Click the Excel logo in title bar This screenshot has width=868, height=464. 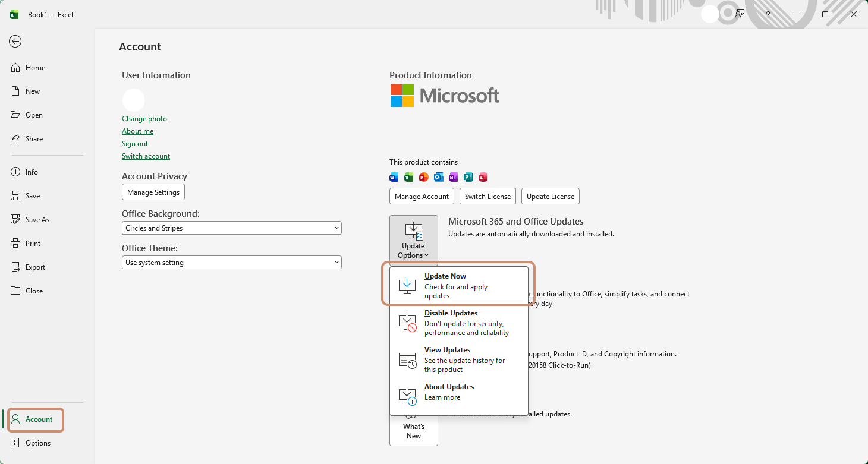14,14
